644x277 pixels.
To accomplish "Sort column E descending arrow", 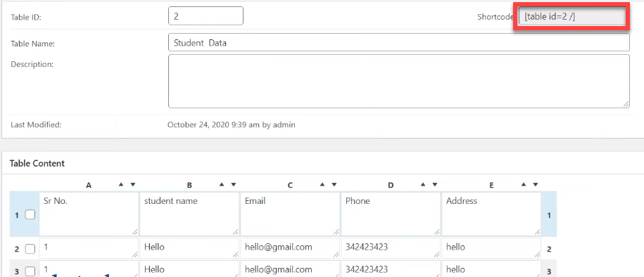I will [535, 185].
